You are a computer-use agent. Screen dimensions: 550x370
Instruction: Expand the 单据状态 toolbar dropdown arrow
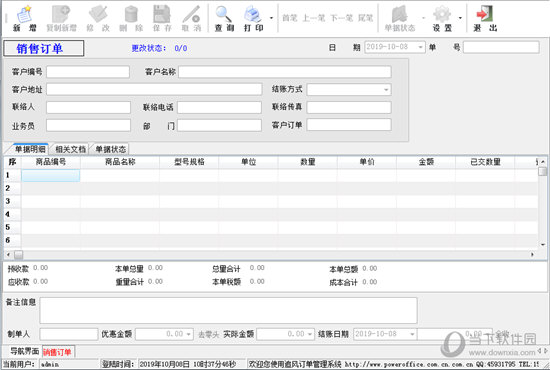click(x=423, y=18)
